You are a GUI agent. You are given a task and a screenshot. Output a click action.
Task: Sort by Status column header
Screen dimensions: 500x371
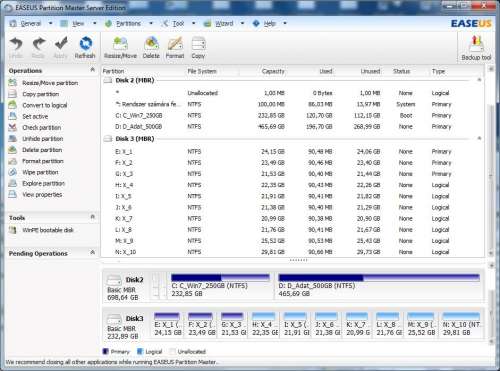pyautogui.click(x=401, y=71)
